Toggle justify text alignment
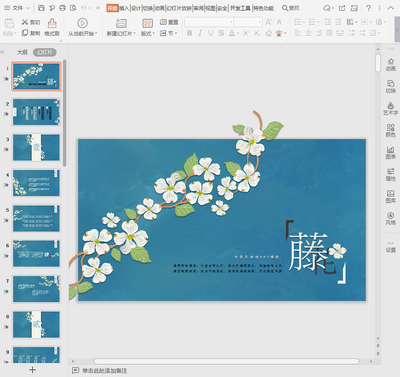Screen dimensions: 400x377 point(329,33)
